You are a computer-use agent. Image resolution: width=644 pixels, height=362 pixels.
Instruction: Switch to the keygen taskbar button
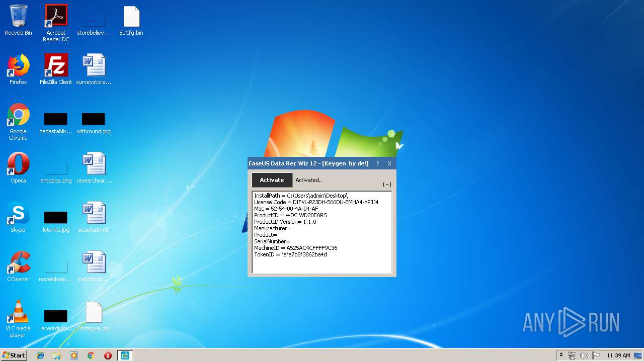pyautogui.click(x=125, y=355)
